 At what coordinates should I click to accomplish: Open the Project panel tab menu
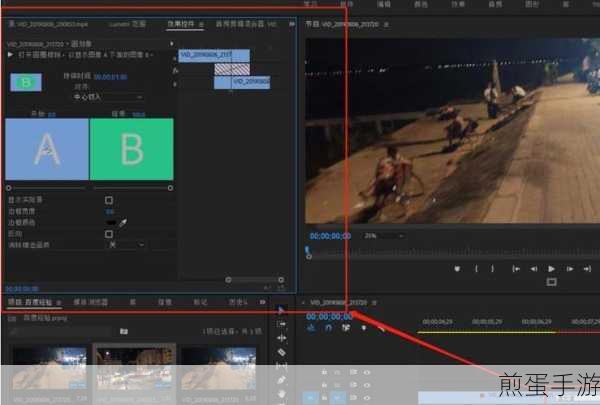click(x=59, y=302)
